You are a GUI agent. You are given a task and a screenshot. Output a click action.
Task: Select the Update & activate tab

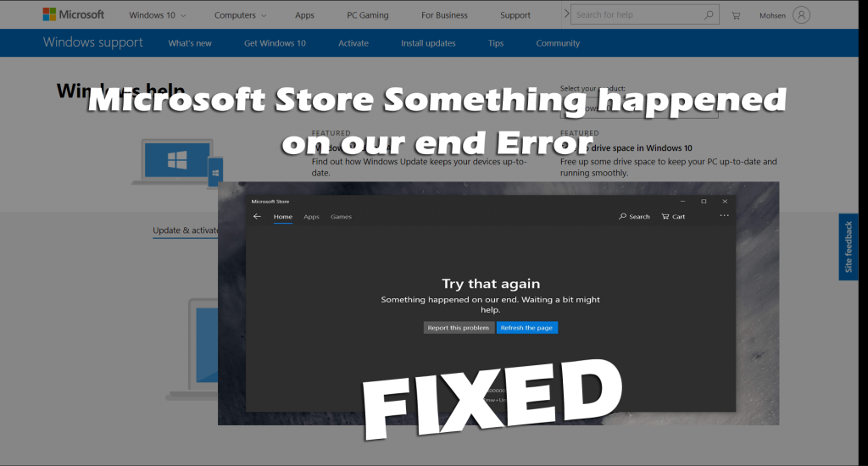[x=186, y=230]
